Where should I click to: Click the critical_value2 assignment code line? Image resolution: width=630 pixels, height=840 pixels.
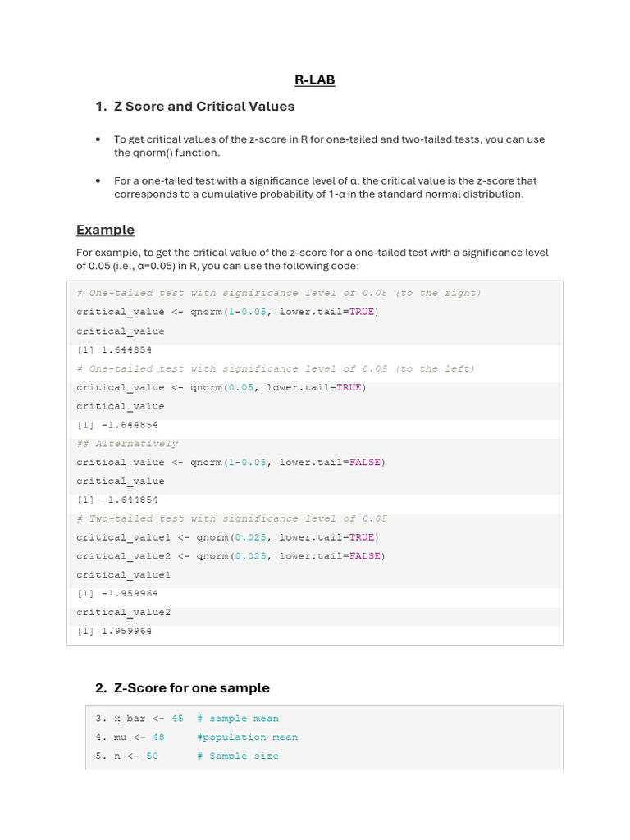pyautogui.click(x=231, y=556)
